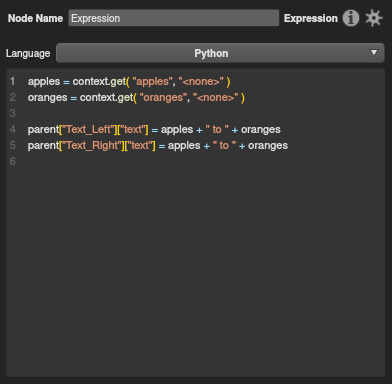The image size is (392, 384).
Task: Click the bold "Expression" node type label
Action: tap(311, 18)
